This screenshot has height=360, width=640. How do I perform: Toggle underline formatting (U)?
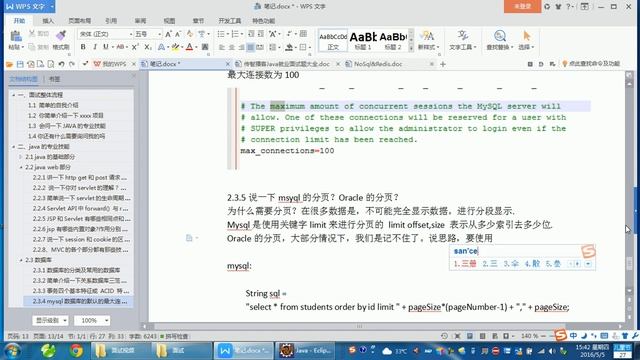[105, 47]
